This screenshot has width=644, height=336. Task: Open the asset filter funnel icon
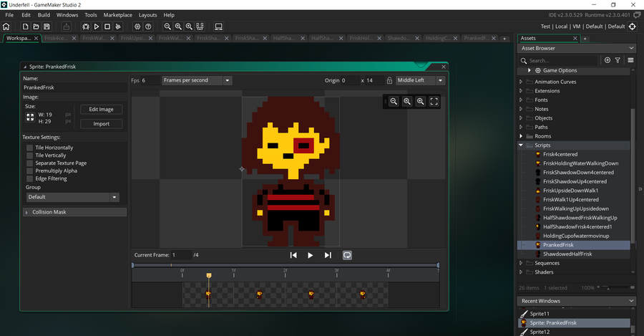[618, 60]
